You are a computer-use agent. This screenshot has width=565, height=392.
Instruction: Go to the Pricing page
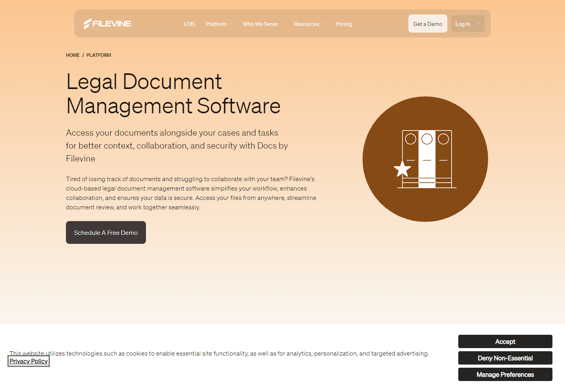coord(344,24)
